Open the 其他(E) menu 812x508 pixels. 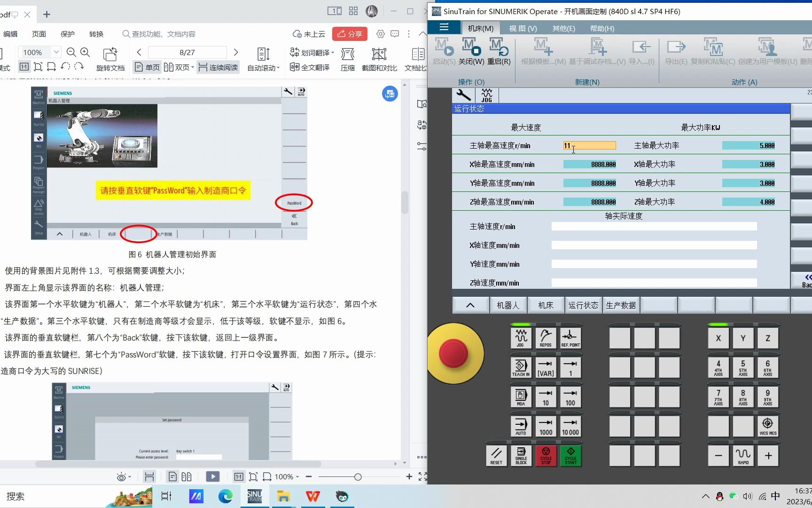(x=563, y=28)
